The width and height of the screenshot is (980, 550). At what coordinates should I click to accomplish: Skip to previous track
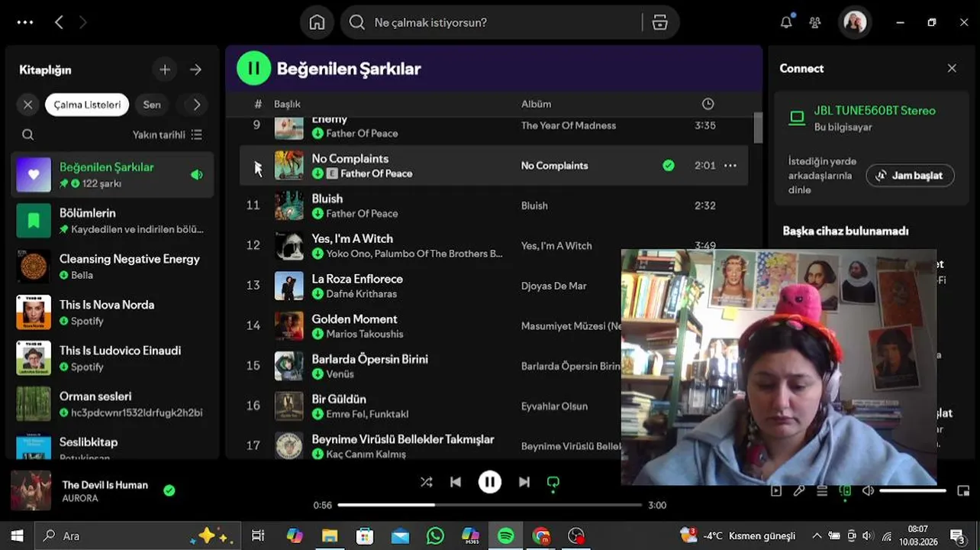(x=456, y=482)
